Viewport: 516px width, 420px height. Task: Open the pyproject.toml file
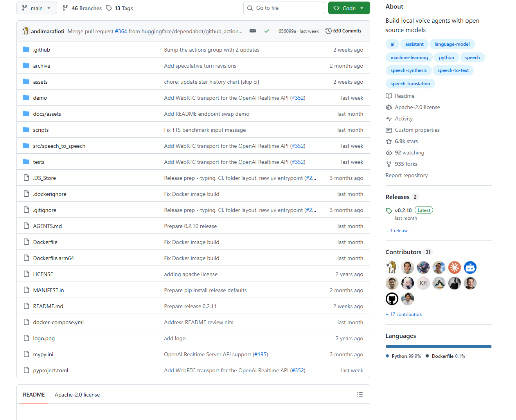pyautogui.click(x=50, y=370)
